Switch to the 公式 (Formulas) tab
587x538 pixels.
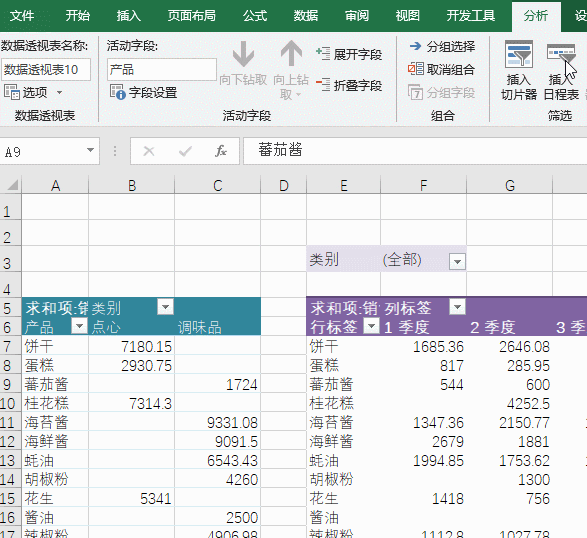[x=255, y=16]
